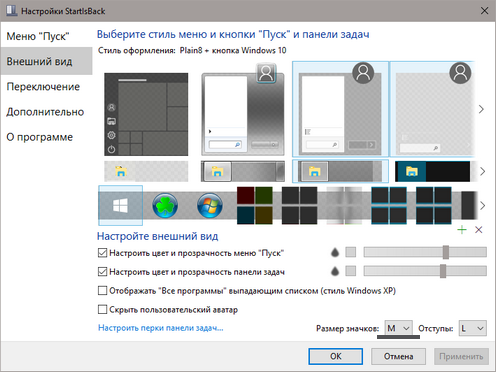The height and width of the screenshot is (372, 496).
Task: Select the highlighted gray Plain8 taskbar style
Action: (x=340, y=171)
